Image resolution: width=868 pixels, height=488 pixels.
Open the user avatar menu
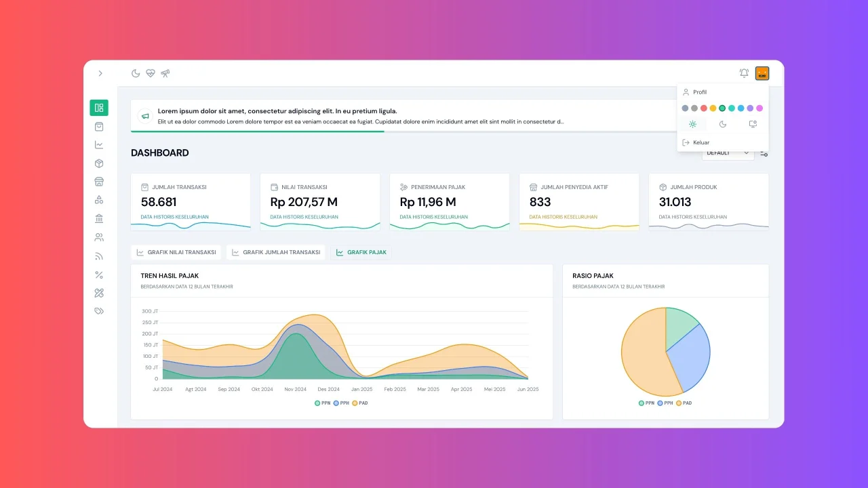point(762,73)
